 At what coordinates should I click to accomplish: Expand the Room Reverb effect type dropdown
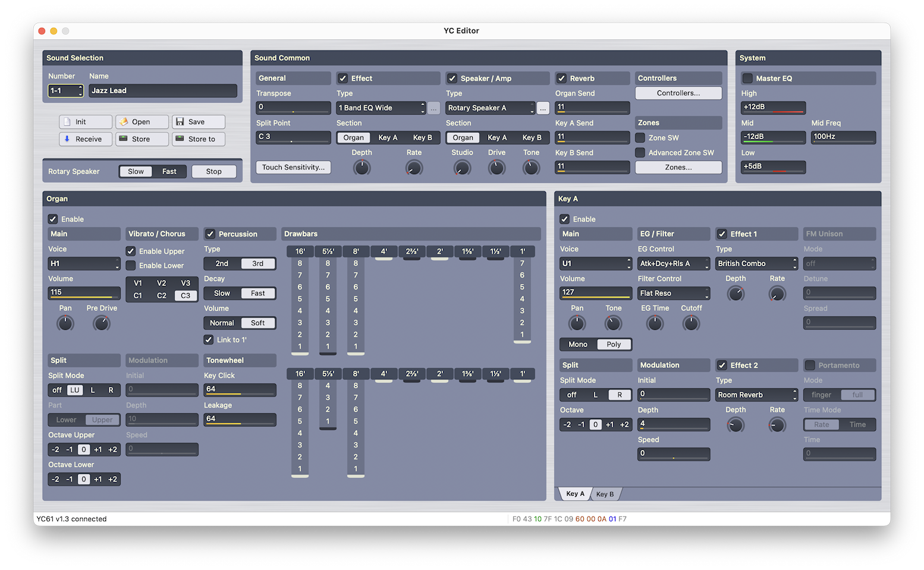tap(756, 395)
